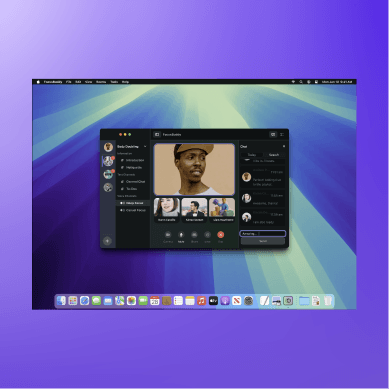
Task: Select the woman's video thumbnail
Action: click(x=166, y=210)
